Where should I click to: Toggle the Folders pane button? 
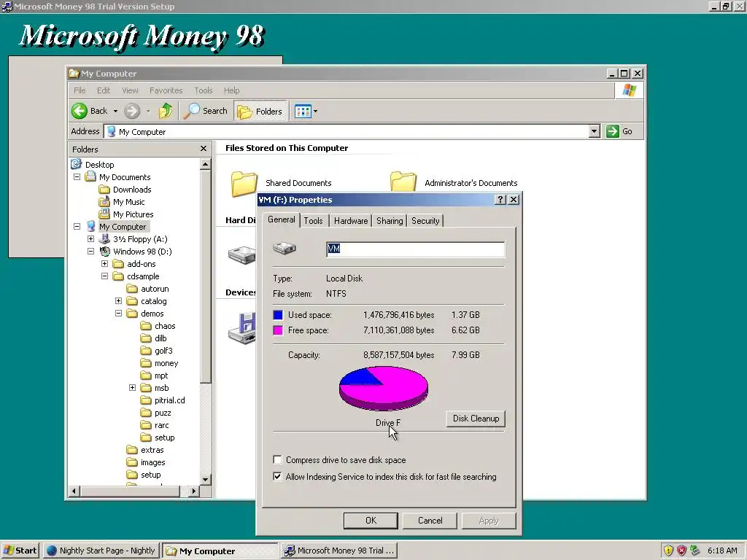260,111
